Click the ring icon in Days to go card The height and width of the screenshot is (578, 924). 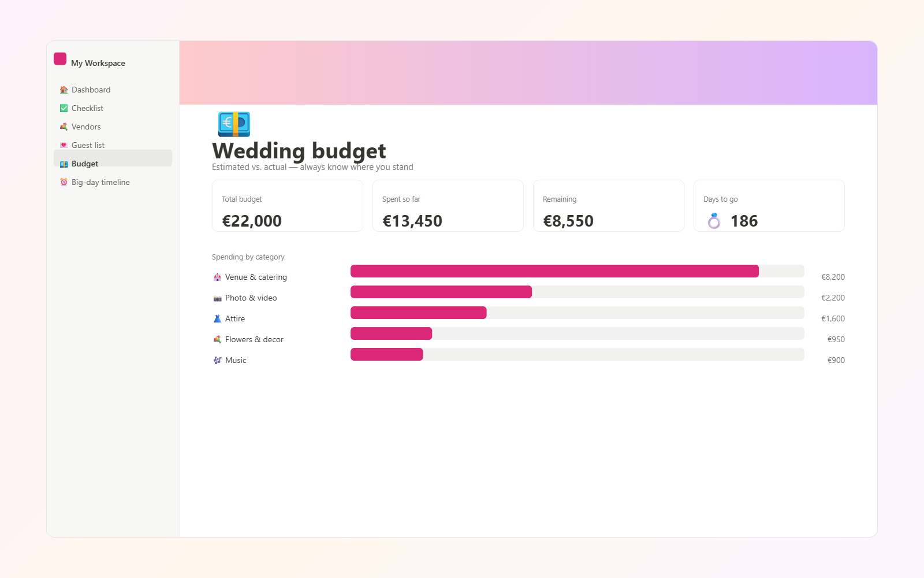714,221
